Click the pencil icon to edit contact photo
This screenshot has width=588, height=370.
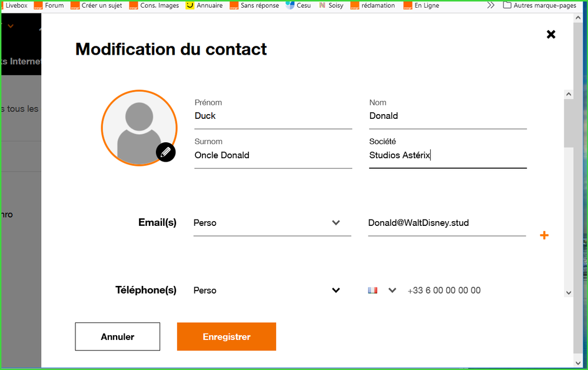click(166, 152)
